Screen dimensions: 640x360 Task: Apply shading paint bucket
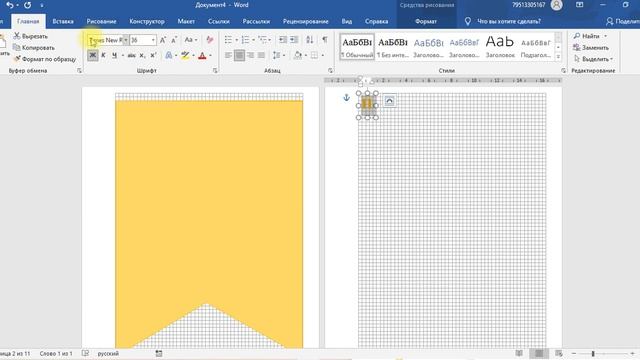(x=298, y=55)
